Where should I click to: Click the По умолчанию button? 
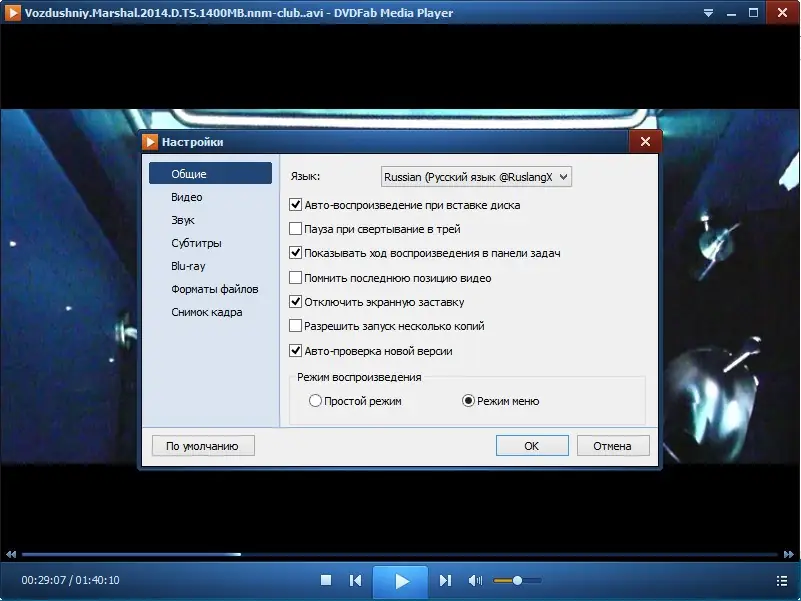click(x=203, y=446)
